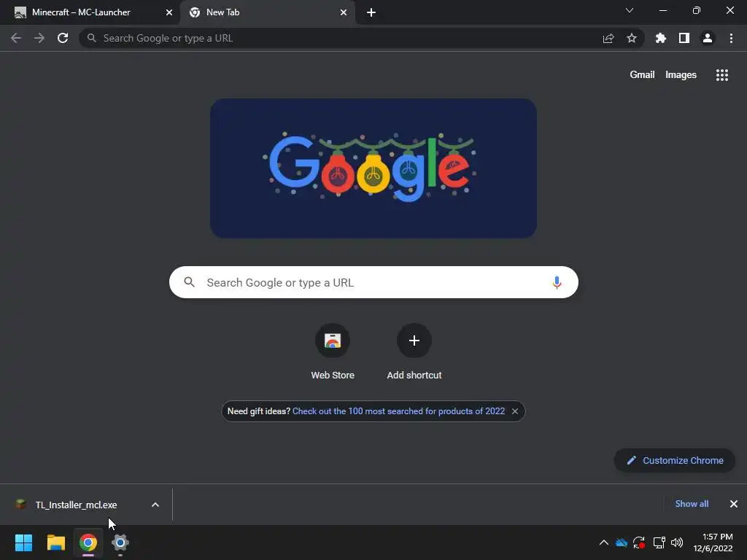Open the volume control in the tray
Screen dimensions: 747x560
click(676, 542)
